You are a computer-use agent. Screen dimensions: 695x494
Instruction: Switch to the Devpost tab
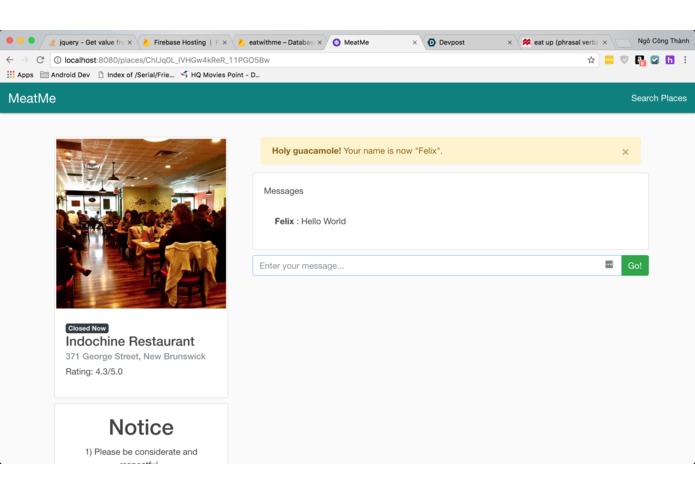tap(469, 43)
